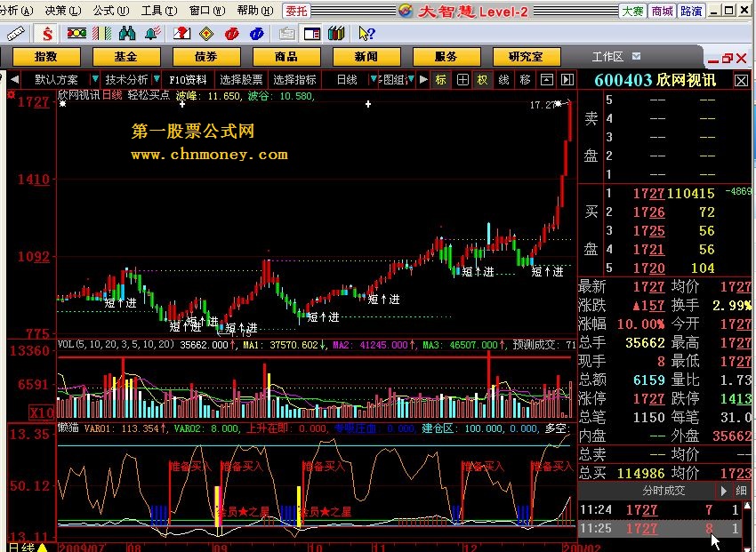Switch to the 服务 tab
Image resolution: width=756 pixels, height=552 pixels.
446,57
